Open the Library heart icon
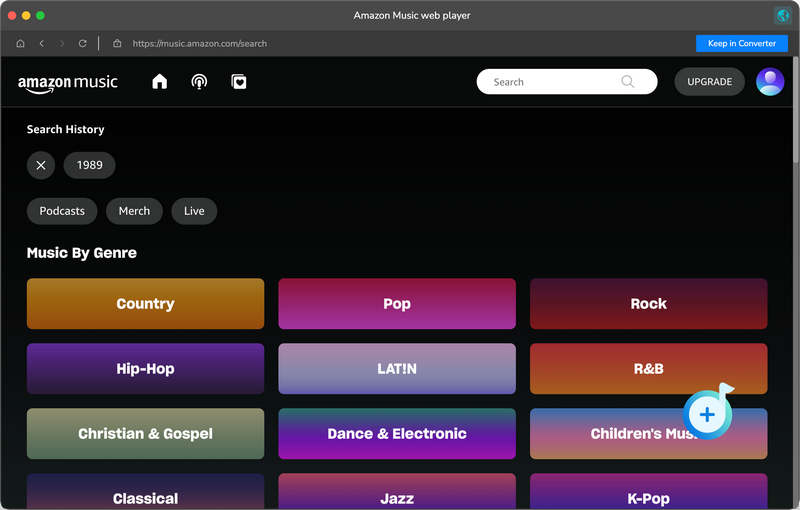The height and width of the screenshot is (510, 800). 239,82
